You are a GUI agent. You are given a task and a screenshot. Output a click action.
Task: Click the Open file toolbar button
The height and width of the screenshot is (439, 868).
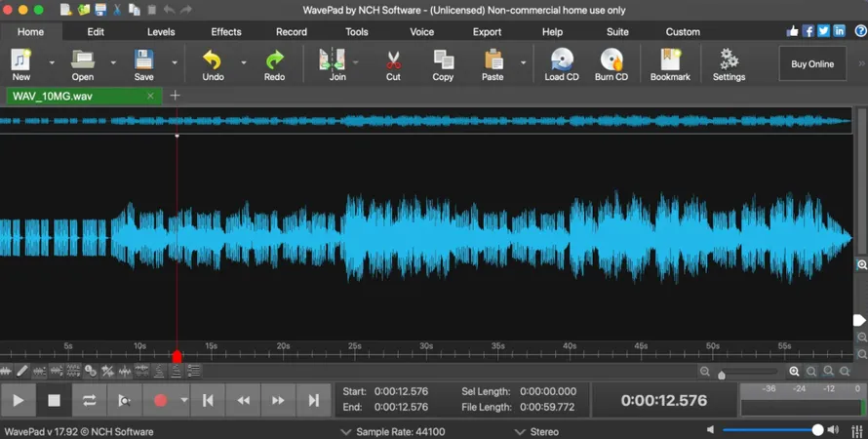[x=83, y=64]
